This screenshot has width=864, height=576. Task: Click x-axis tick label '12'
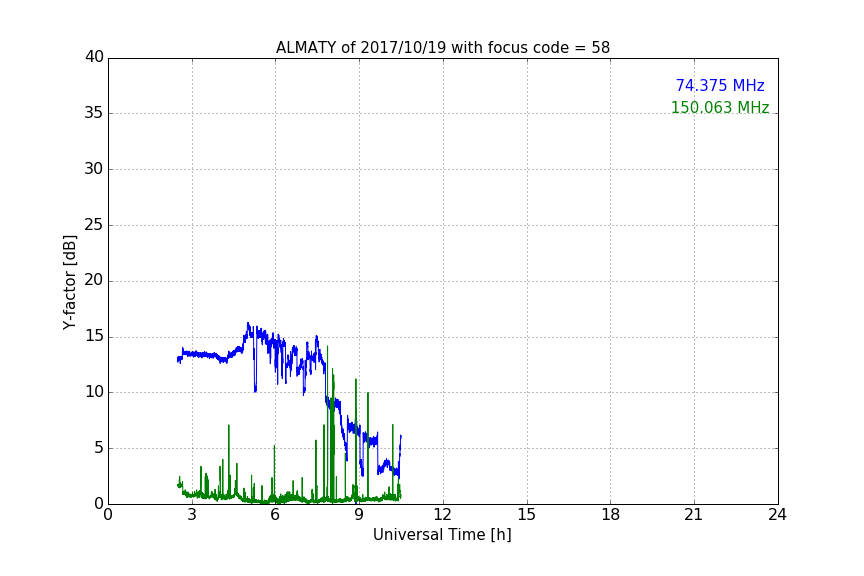442,515
